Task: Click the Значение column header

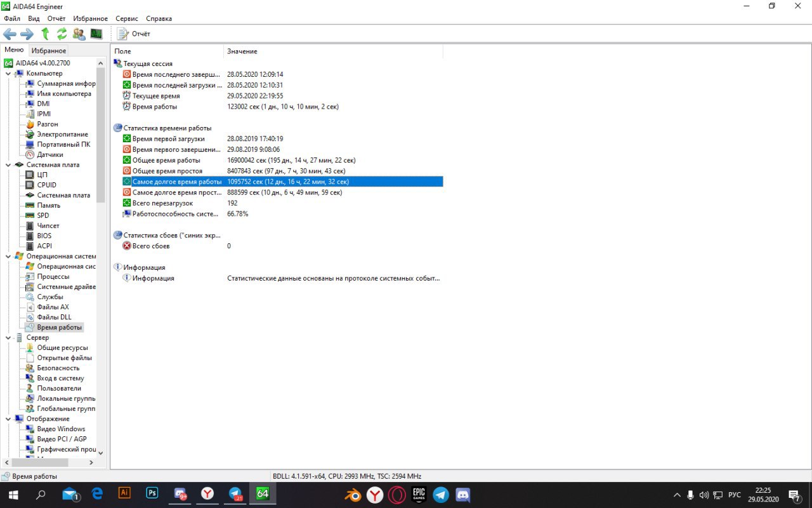Action: (333, 51)
